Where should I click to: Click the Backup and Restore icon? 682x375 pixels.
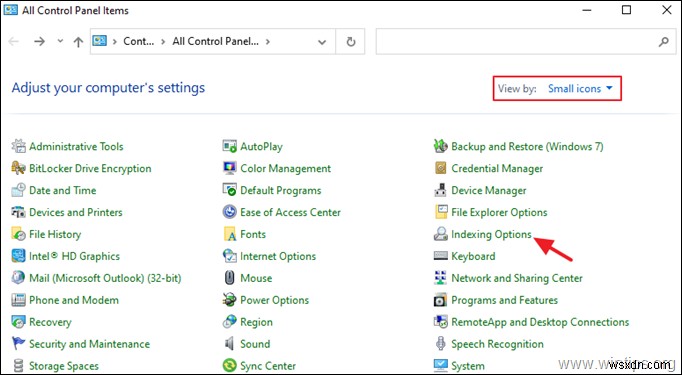click(441, 146)
